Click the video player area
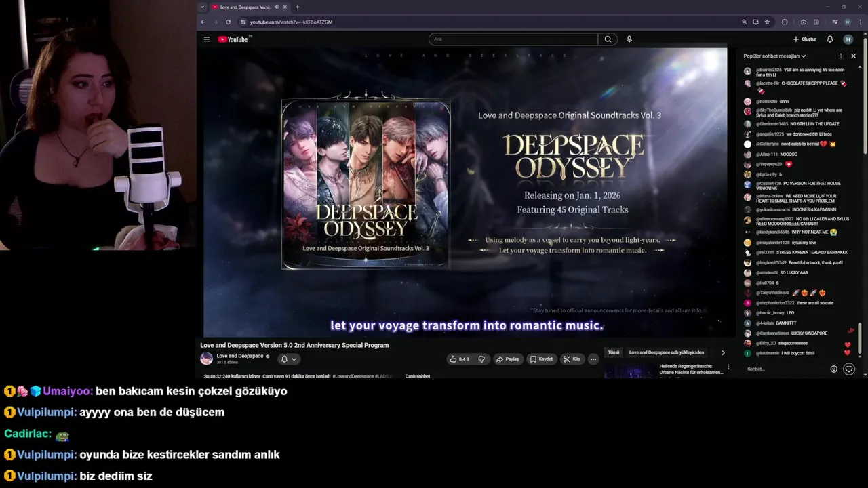 point(465,192)
